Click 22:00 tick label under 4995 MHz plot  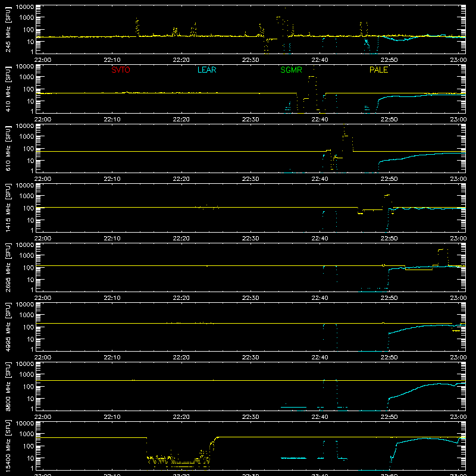pyautogui.click(x=42, y=358)
